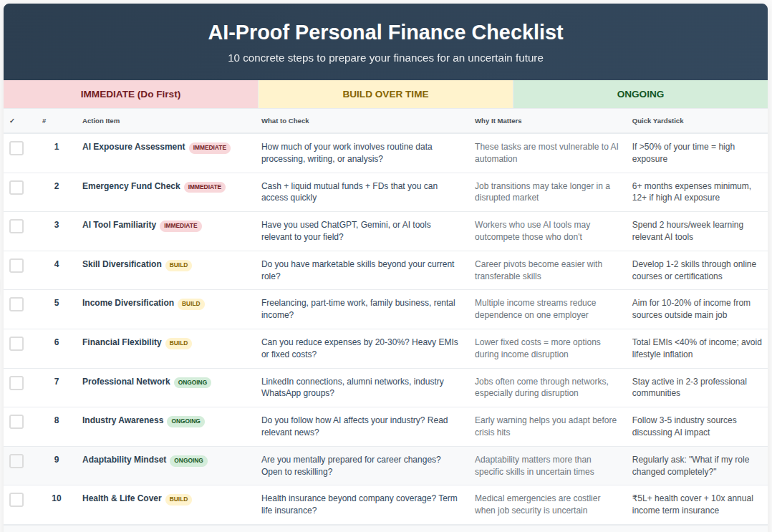Mark Professional Network item complete
772x532 pixels.
point(16,383)
